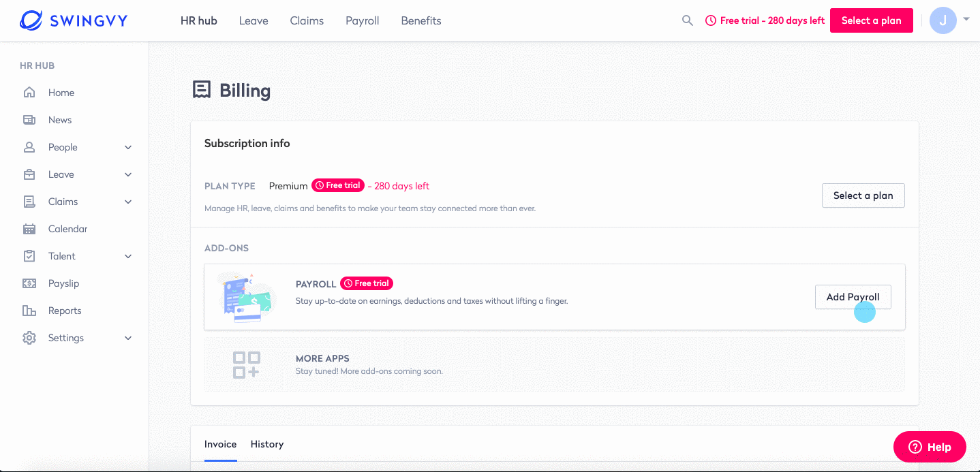The image size is (980, 472).
Task: Click the News icon in sidebar
Action: pyautogui.click(x=29, y=120)
